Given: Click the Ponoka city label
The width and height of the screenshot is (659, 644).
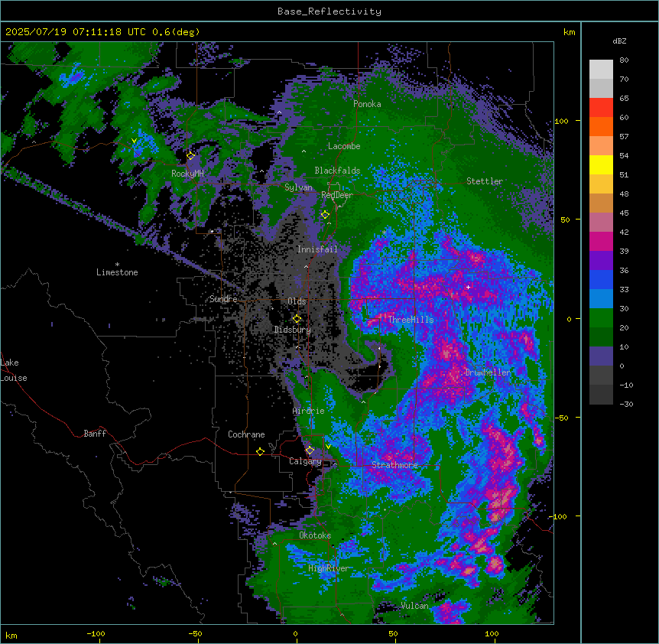Looking at the screenshot, I should click(367, 104).
